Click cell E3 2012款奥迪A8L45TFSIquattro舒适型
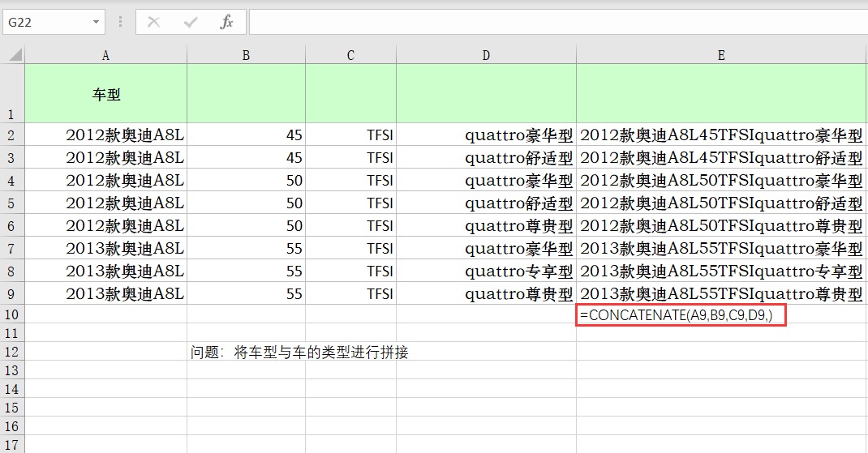 pos(721,158)
